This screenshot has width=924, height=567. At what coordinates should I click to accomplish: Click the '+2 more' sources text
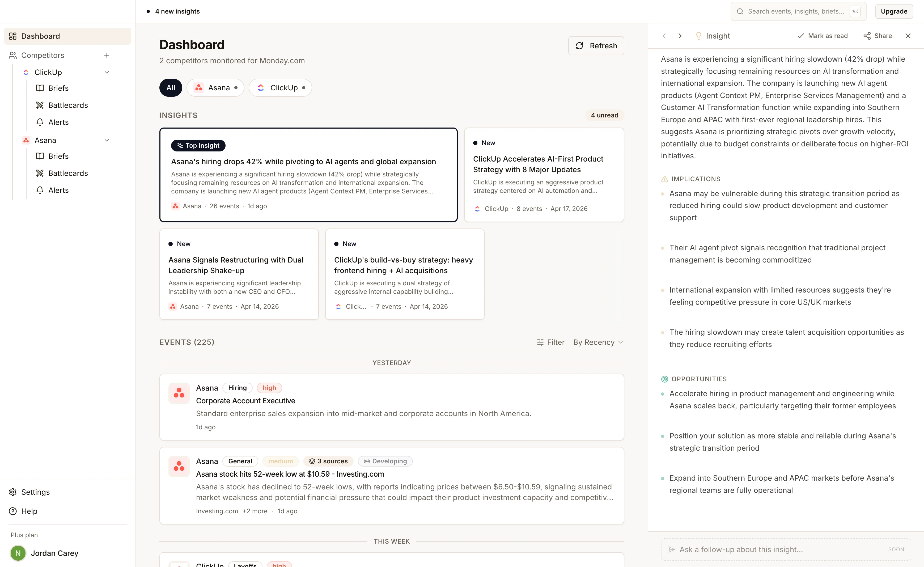[255, 511]
